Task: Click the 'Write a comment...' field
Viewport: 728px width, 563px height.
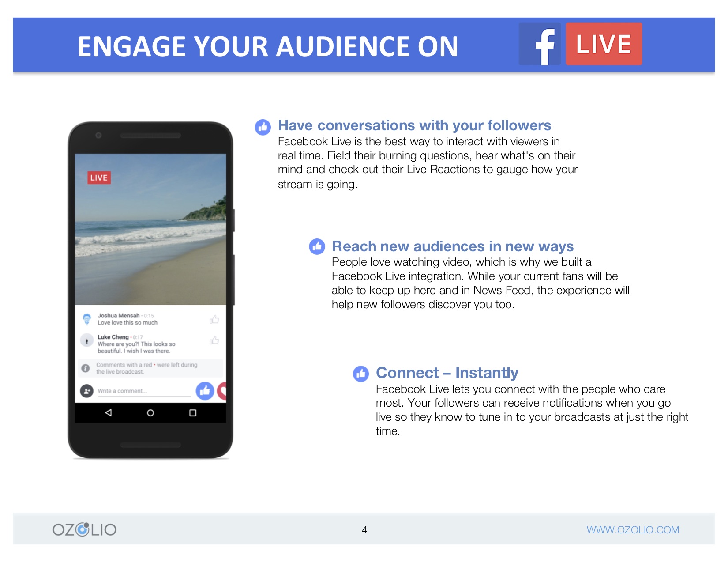Action: click(x=144, y=391)
